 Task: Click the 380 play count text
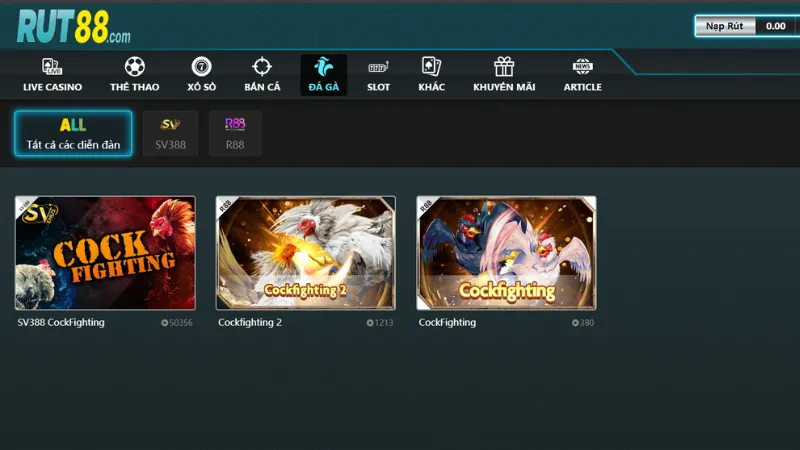(587, 322)
